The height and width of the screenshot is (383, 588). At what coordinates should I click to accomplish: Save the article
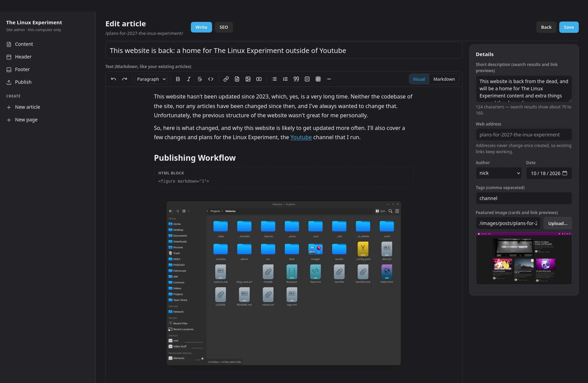[569, 27]
